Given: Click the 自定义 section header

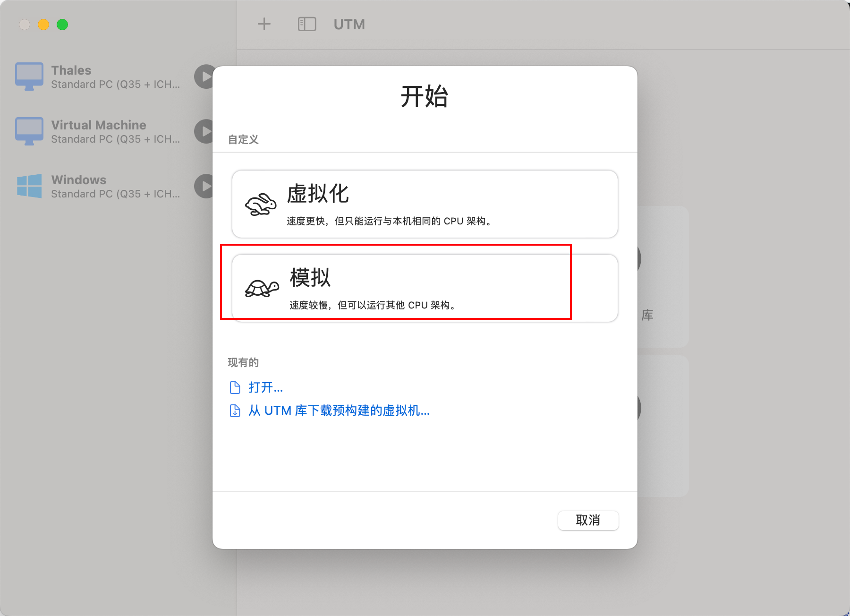Looking at the screenshot, I should coord(243,139).
